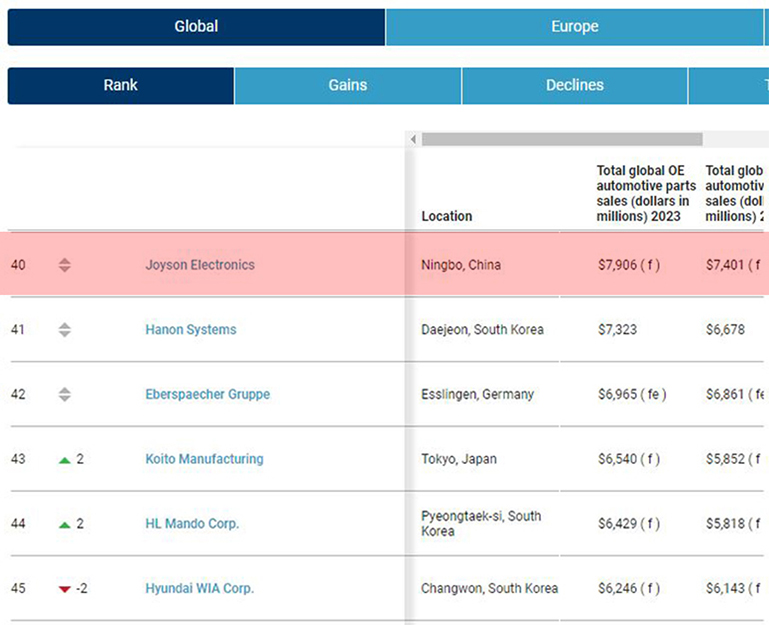Click the horizontal scrollbar left arrow
The height and width of the screenshot is (625, 769).
click(414, 140)
